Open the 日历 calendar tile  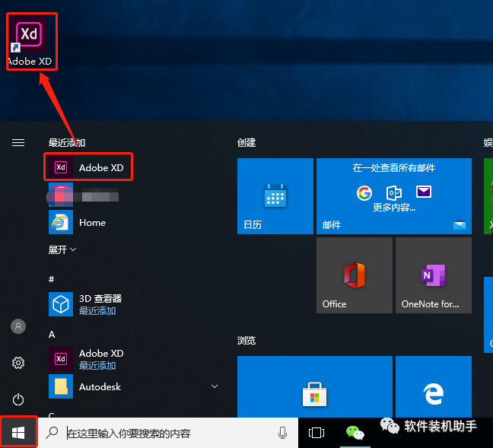[275, 196]
